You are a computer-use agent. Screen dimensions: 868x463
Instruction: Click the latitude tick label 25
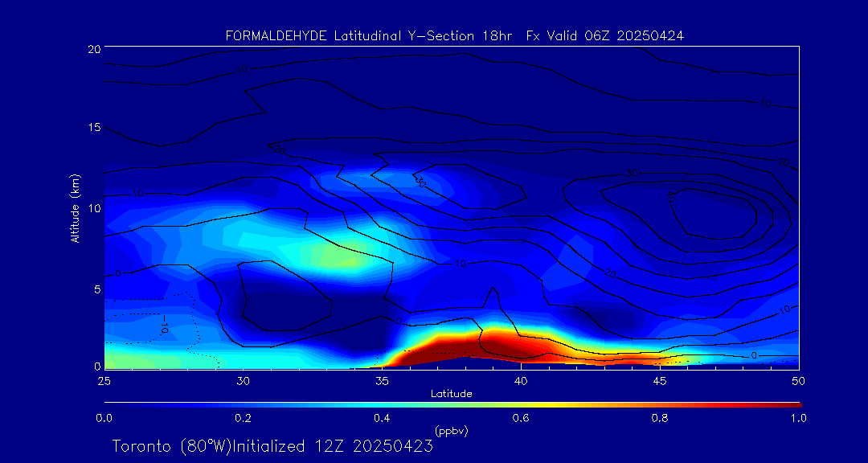pos(104,381)
